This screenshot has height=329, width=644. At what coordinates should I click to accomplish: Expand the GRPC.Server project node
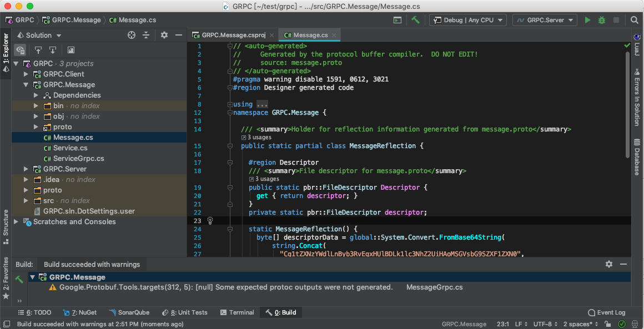(26, 169)
